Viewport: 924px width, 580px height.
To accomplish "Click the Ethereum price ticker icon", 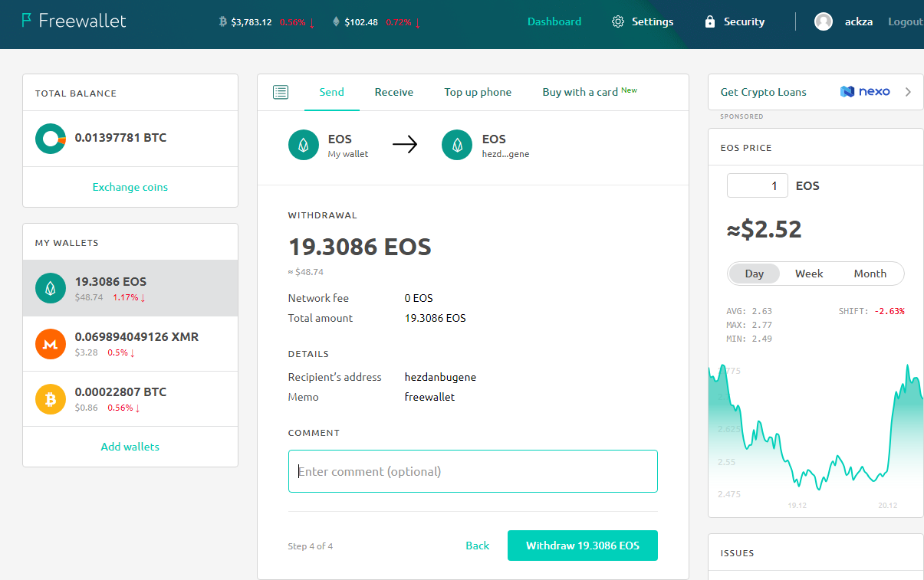I will click(x=336, y=22).
